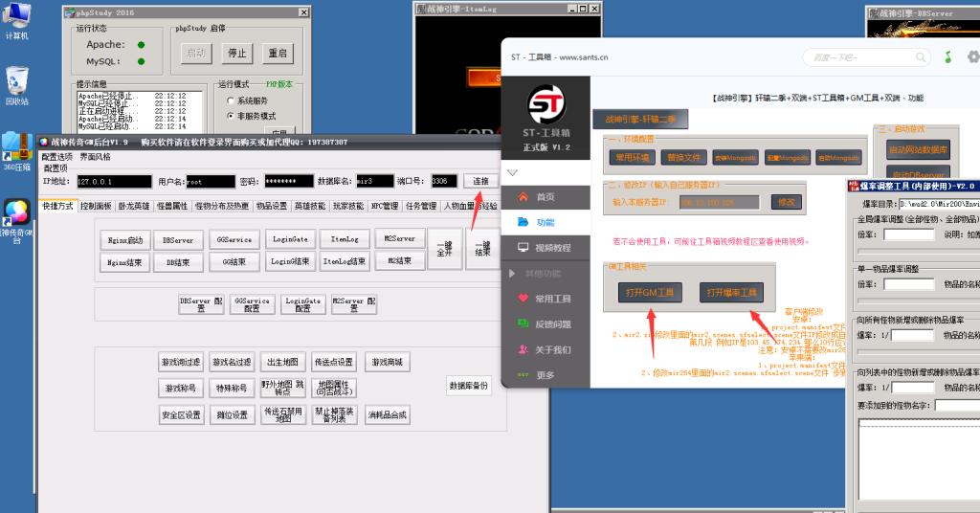Open 视频教程 monitor icon in ST sidebar
Image resolution: width=980 pixels, height=513 pixels.
point(523,248)
